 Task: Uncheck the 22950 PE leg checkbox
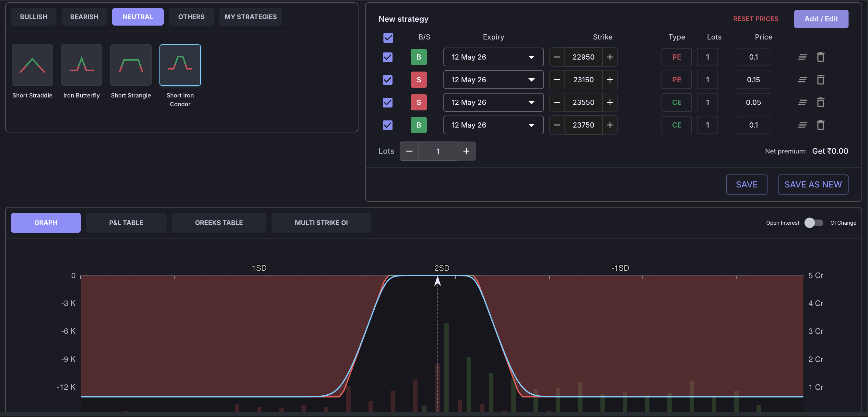point(388,57)
